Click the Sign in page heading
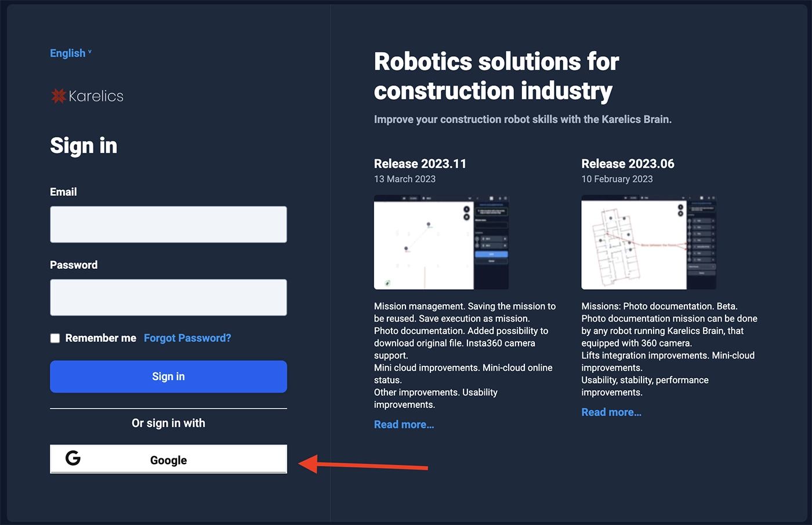 click(x=84, y=145)
